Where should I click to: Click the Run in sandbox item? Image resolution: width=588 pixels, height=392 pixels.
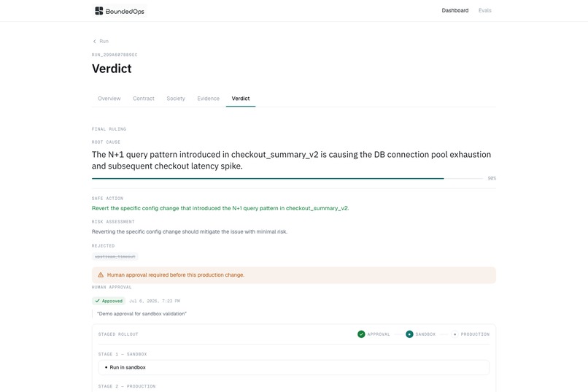pyautogui.click(x=293, y=367)
